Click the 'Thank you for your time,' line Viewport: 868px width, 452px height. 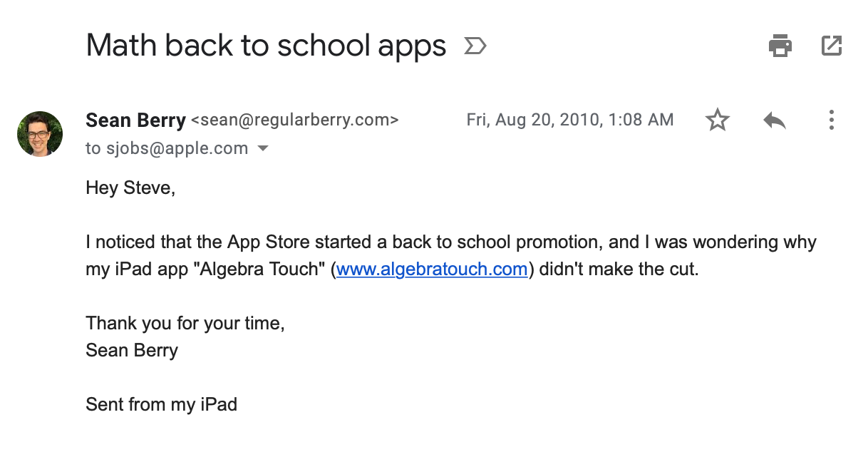[185, 324]
